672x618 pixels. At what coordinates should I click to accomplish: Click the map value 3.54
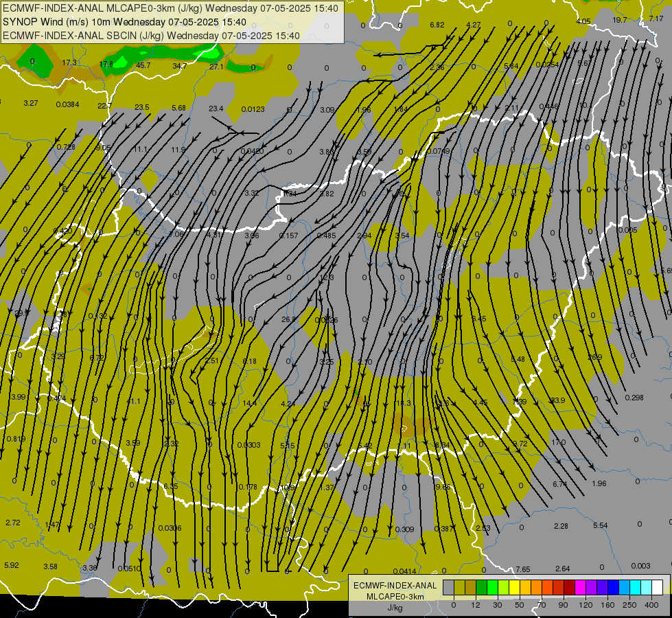[x=402, y=236]
